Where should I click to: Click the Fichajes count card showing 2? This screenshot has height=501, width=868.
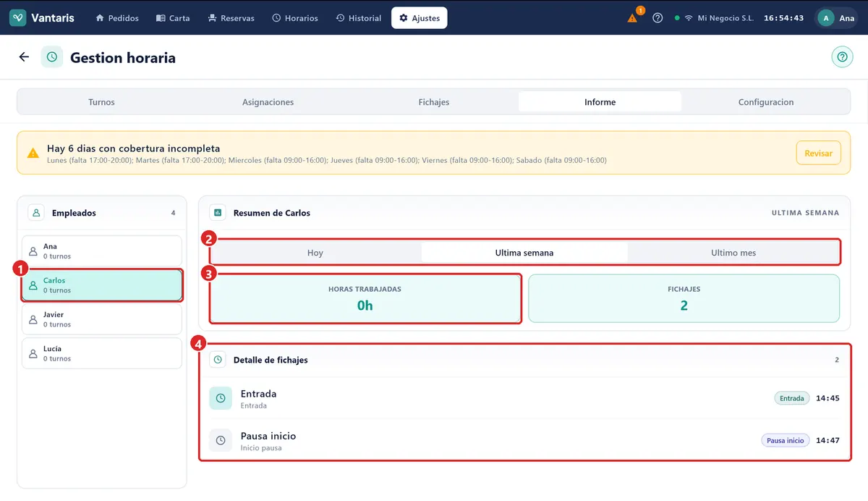pos(684,298)
